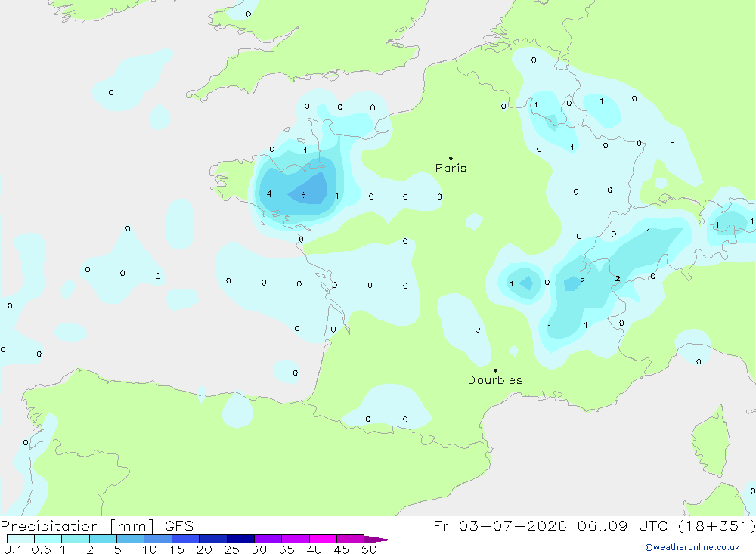Pick the 5–10 mm legend color swatch

[x=131, y=539]
